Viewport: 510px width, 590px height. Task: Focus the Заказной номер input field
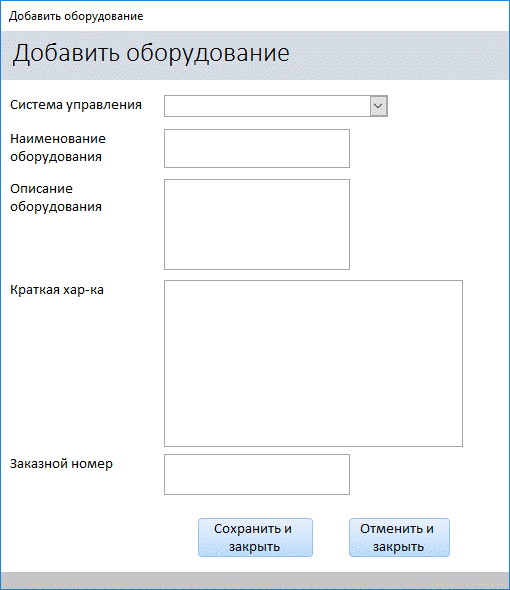coord(257,474)
